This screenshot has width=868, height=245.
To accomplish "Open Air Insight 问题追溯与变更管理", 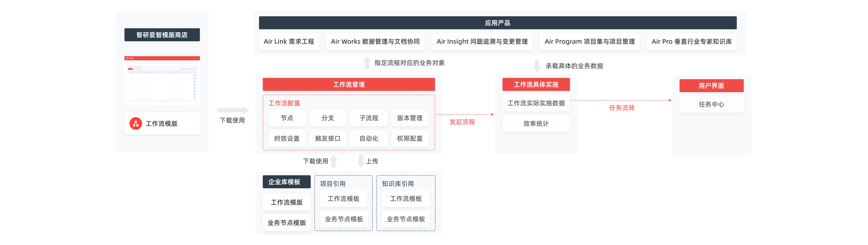I will coord(482,41).
